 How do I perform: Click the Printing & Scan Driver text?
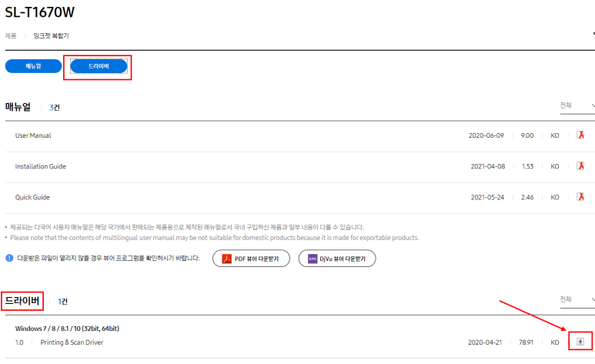click(72, 342)
